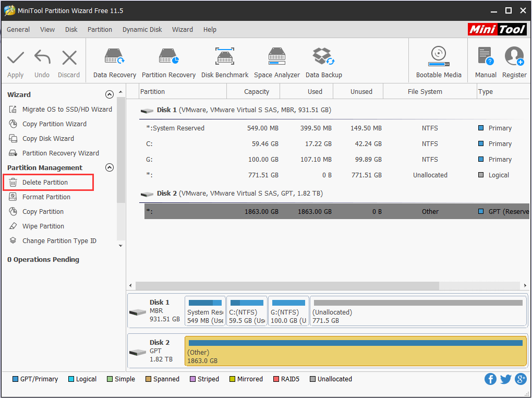Open the Dynamic Disk menu
The width and height of the screenshot is (532, 398).
tap(142, 30)
